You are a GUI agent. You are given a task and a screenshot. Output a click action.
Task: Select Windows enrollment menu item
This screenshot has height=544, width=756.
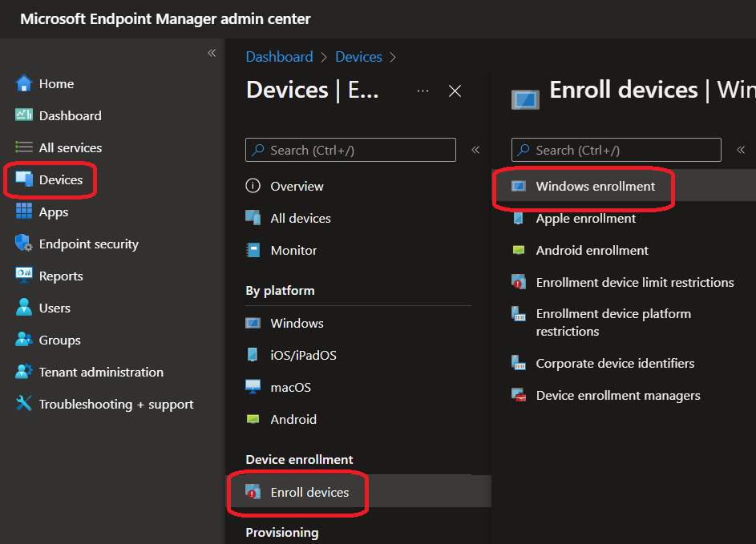coord(595,186)
